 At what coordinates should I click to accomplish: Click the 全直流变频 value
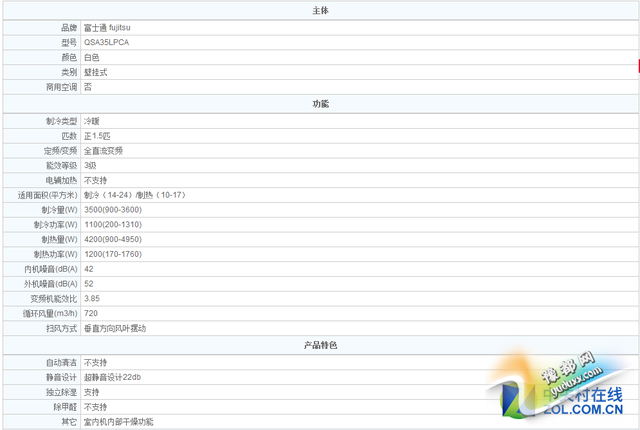pyautogui.click(x=103, y=150)
